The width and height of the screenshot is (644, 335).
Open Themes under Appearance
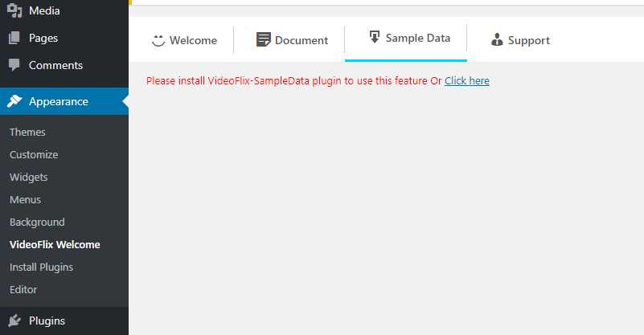(27, 132)
